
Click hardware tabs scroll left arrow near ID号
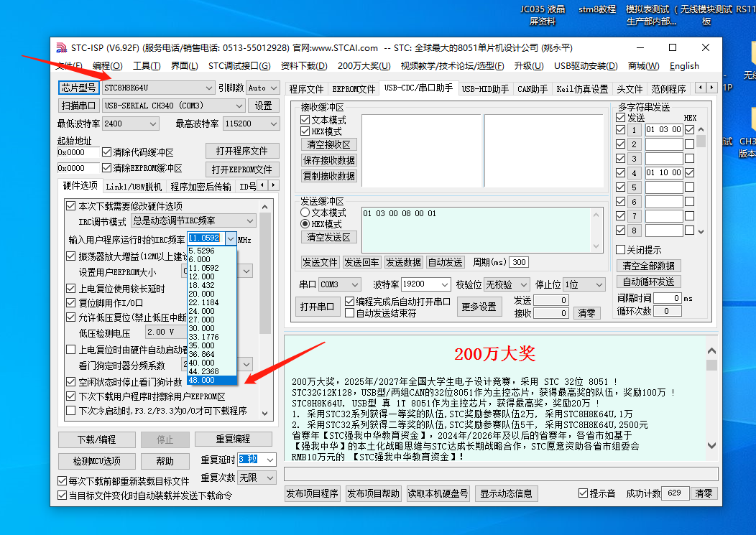262,185
